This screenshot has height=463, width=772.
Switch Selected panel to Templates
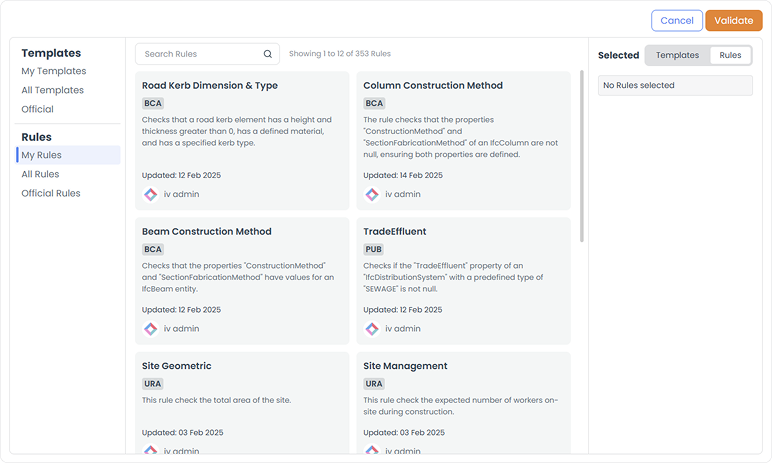coord(677,55)
